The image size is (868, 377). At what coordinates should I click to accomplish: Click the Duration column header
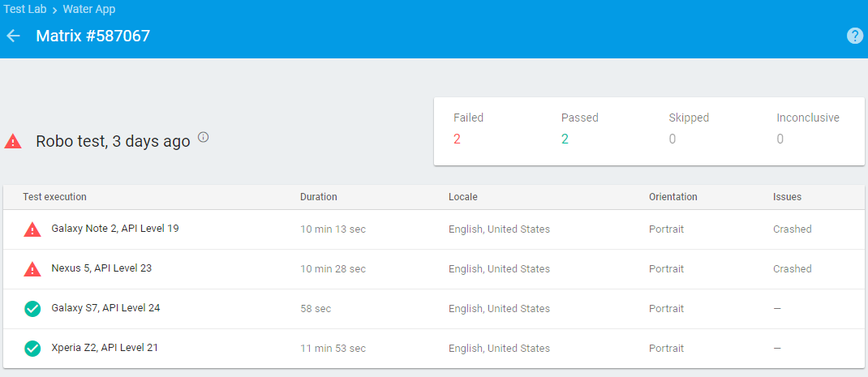pyautogui.click(x=318, y=197)
